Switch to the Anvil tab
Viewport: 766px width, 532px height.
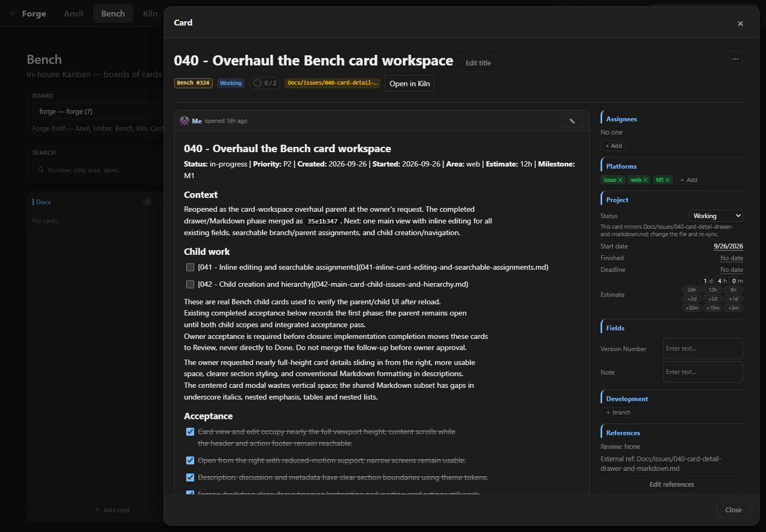(x=73, y=13)
